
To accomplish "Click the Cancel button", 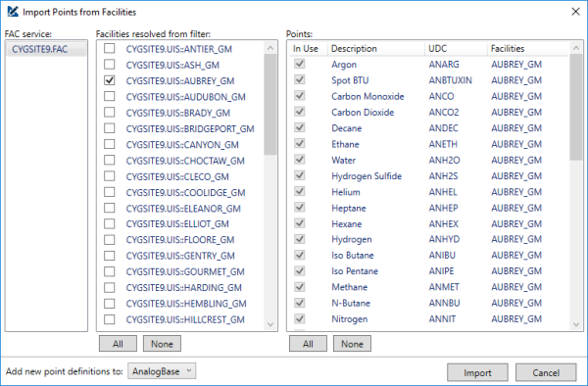I will pos(546,372).
